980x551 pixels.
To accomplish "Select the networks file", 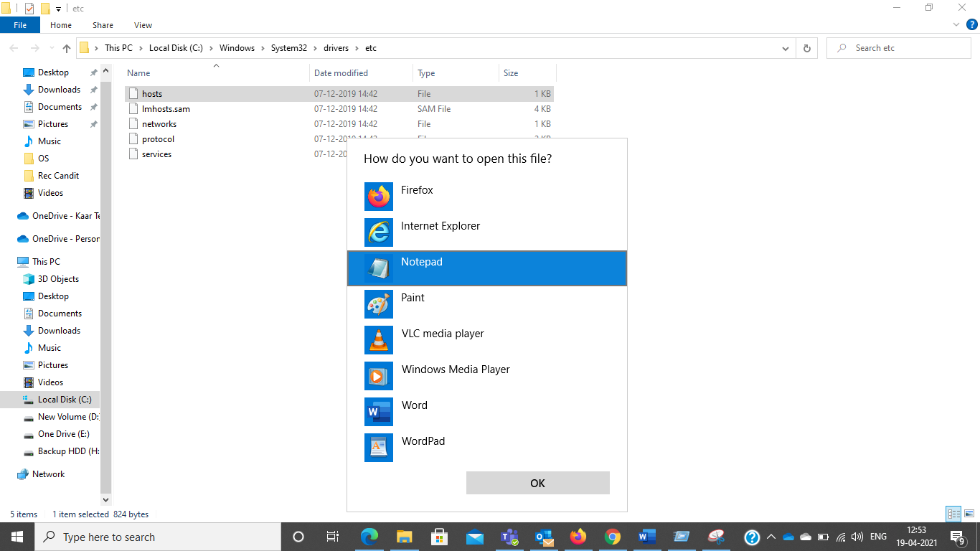I will point(339,124).
